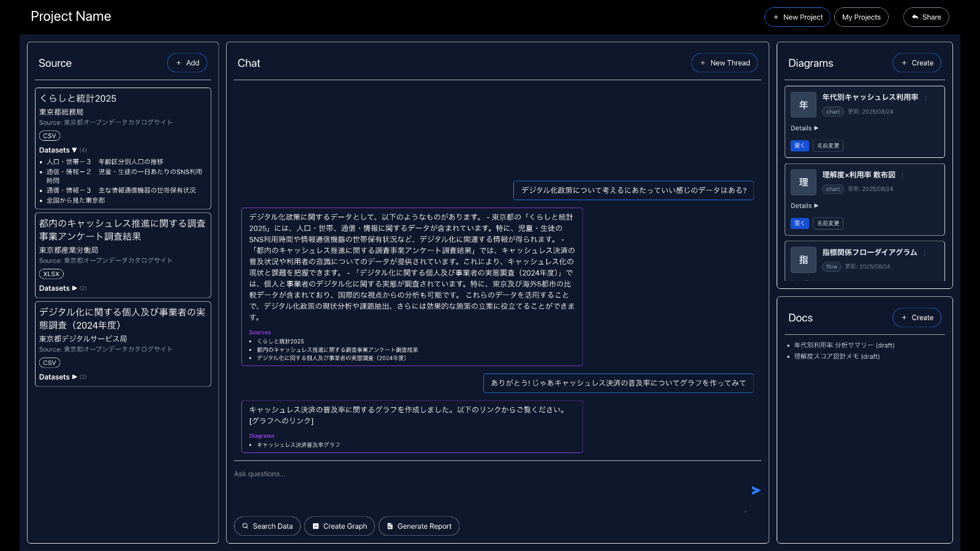
Task: Open the 年代別利用率 分析サマリー (draft) doc
Action: point(844,345)
